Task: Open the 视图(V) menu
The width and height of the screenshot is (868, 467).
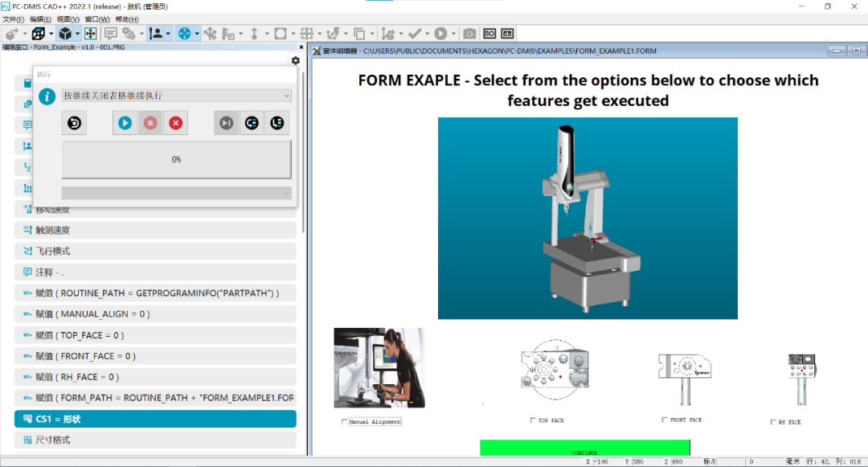Action: click(68, 19)
